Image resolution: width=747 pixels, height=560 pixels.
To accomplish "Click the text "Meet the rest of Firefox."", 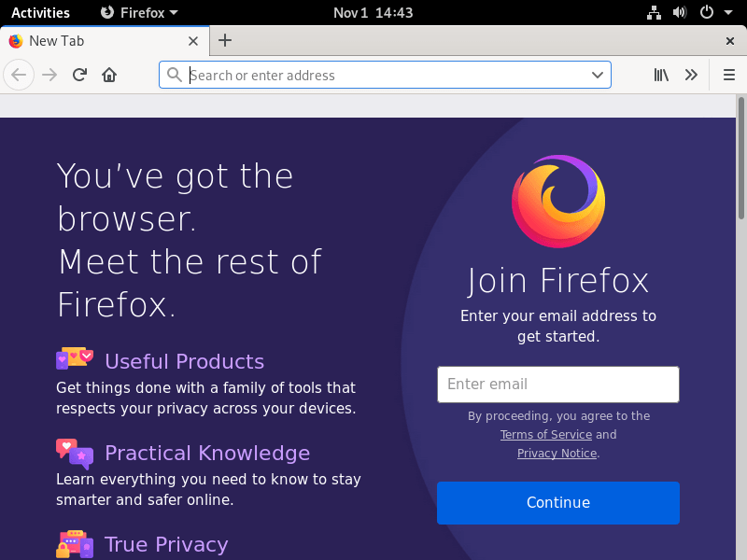I will 190,283.
